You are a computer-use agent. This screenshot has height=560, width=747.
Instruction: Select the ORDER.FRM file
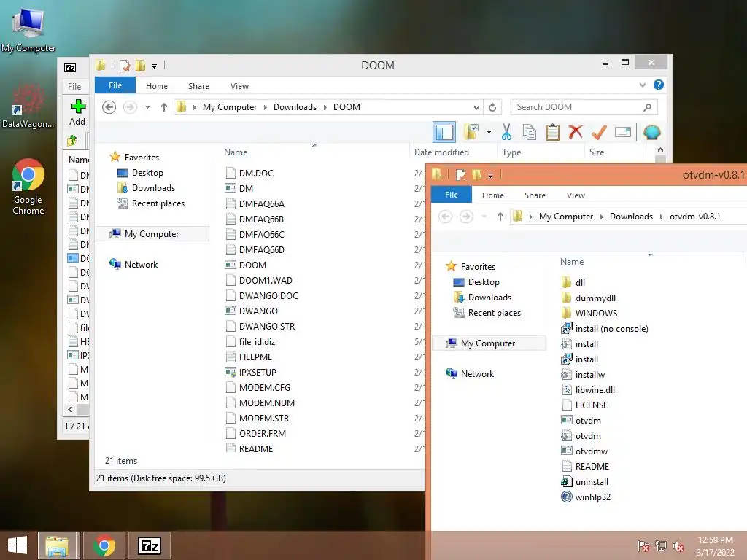click(x=263, y=434)
